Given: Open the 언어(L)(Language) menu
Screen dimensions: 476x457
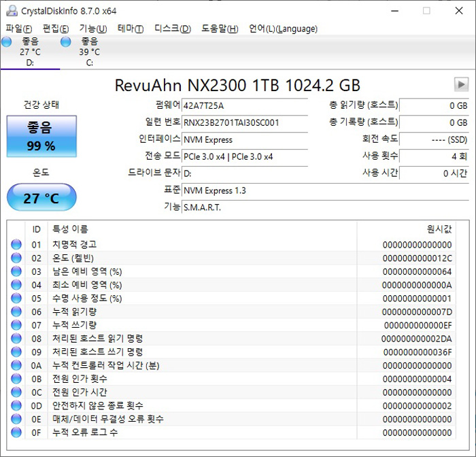Looking at the screenshot, I should [x=284, y=29].
